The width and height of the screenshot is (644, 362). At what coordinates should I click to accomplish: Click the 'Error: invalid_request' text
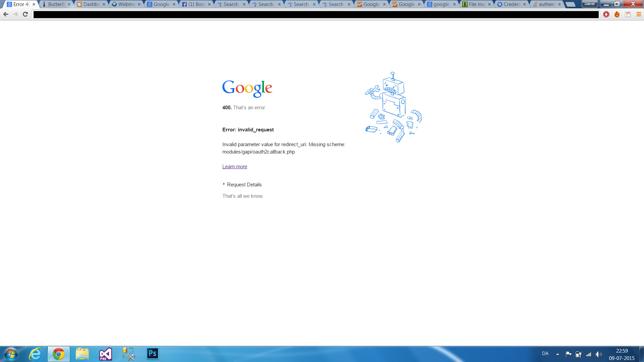pyautogui.click(x=248, y=130)
